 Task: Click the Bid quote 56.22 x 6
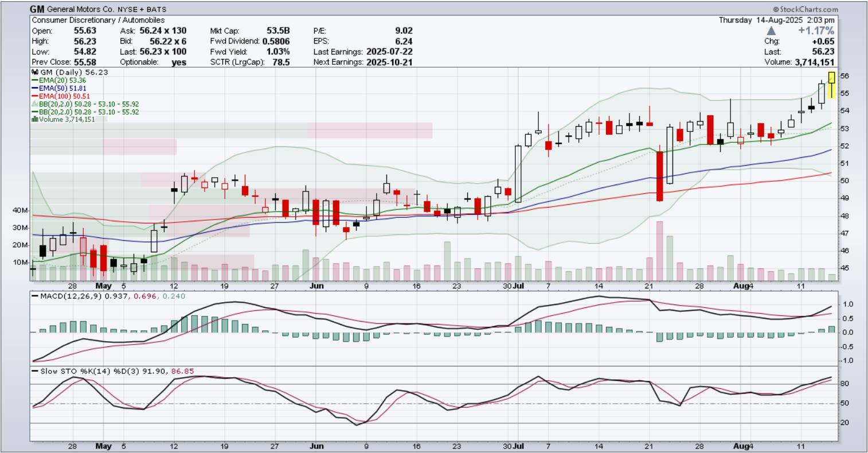pos(167,41)
